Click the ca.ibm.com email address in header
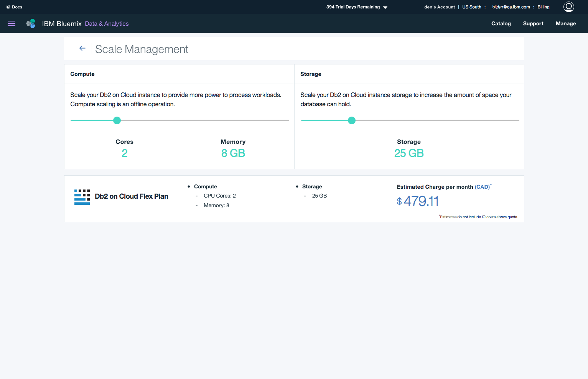The height and width of the screenshot is (379, 588). [511, 7]
